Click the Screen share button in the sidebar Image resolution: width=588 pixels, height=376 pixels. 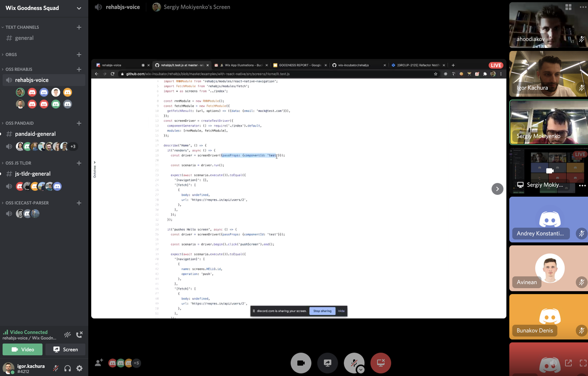[x=66, y=350]
